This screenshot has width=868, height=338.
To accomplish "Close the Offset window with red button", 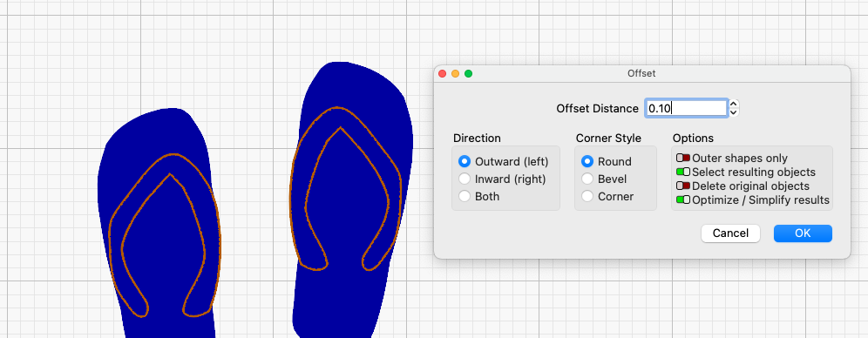I will 442,73.
